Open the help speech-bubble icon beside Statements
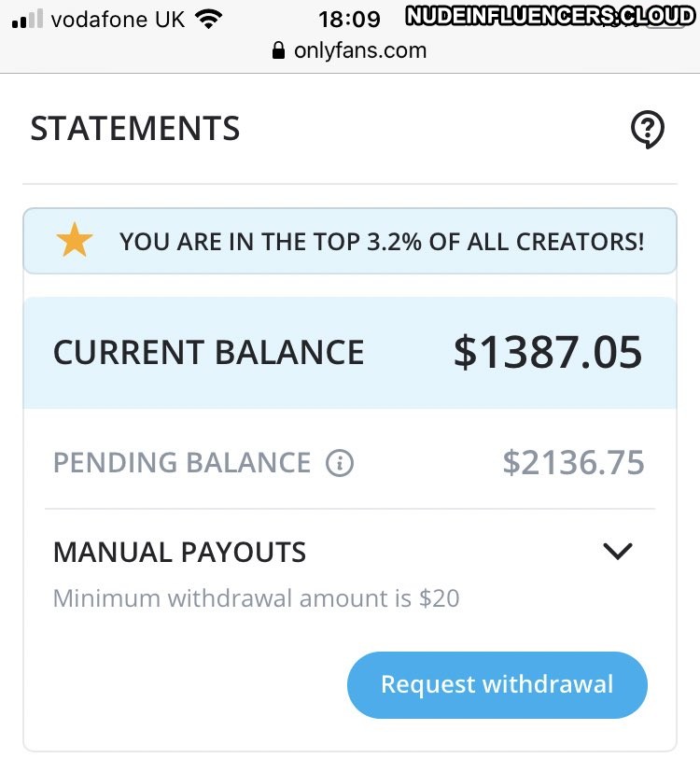Image resolution: width=700 pixels, height=758 pixels. (x=648, y=129)
